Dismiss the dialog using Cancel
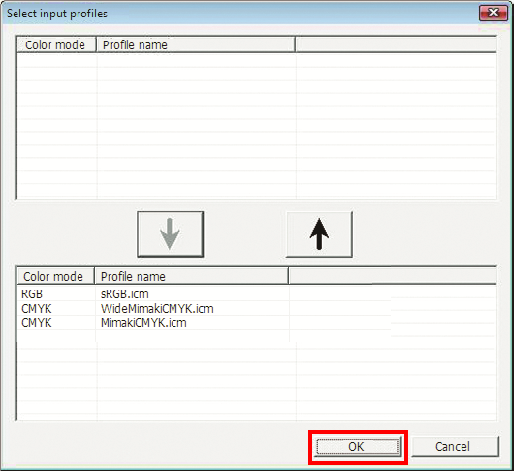Image resolution: width=515 pixels, height=472 pixels. pos(455,447)
